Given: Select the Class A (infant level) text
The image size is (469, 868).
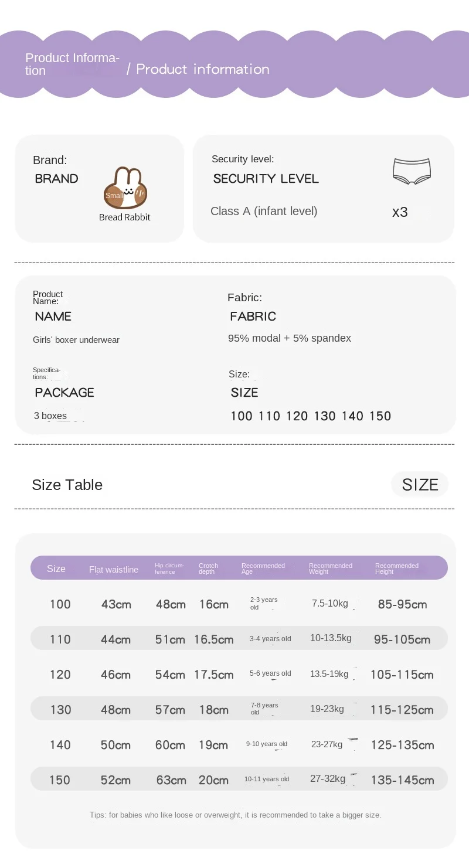Looking at the screenshot, I should pos(264,211).
